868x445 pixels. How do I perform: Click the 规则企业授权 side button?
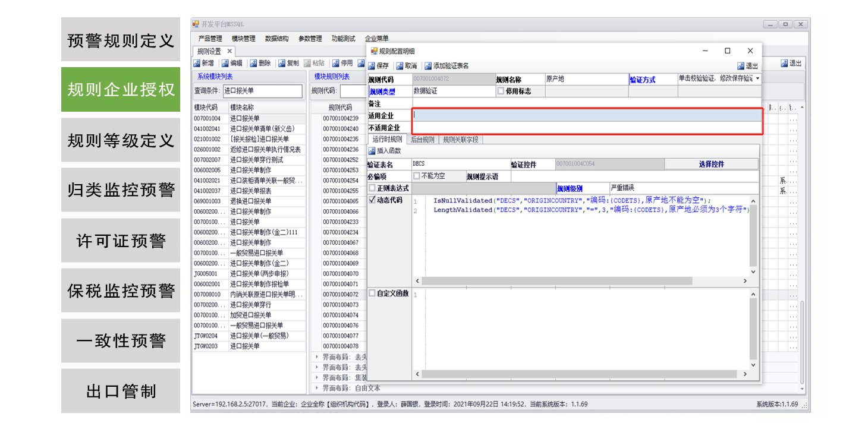(121, 89)
